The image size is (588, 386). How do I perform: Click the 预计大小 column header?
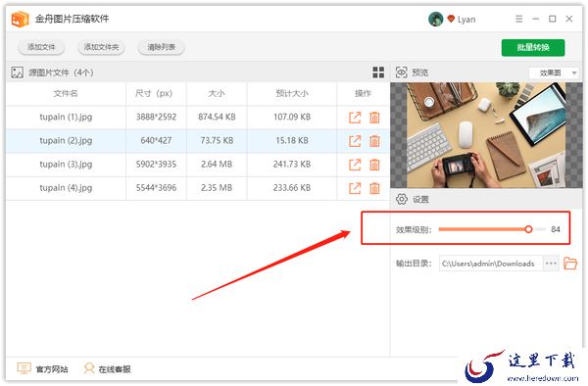tap(292, 93)
